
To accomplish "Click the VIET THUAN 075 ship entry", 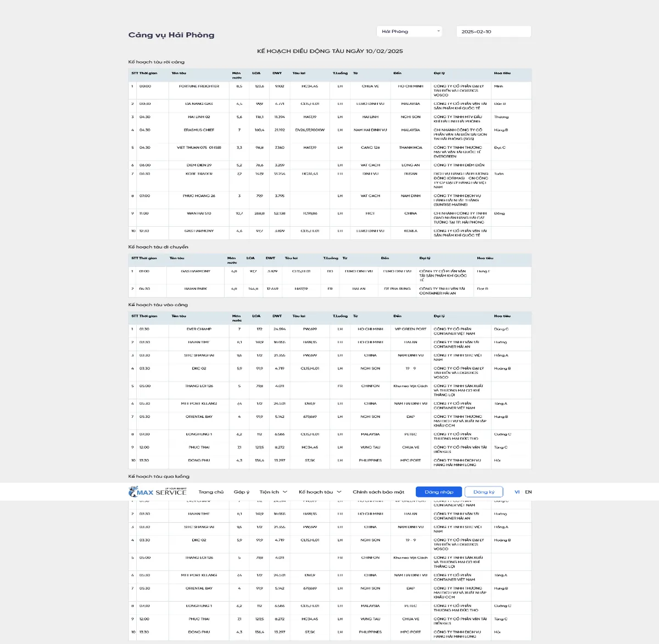I will [x=199, y=148].
